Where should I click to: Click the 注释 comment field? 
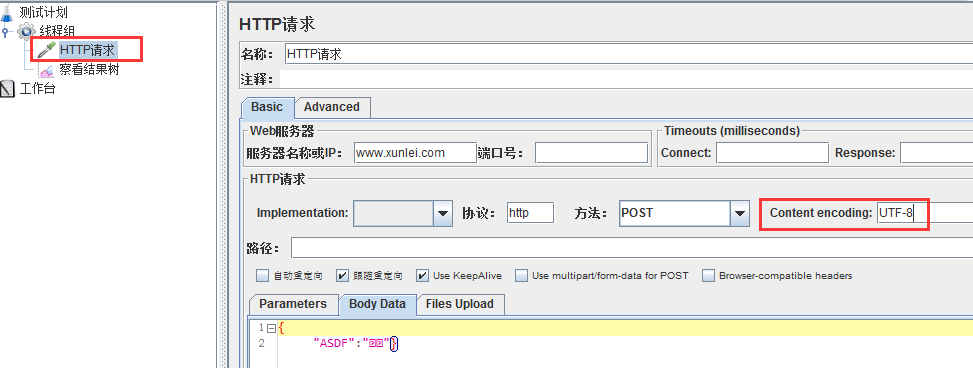(x=626, y=79)
